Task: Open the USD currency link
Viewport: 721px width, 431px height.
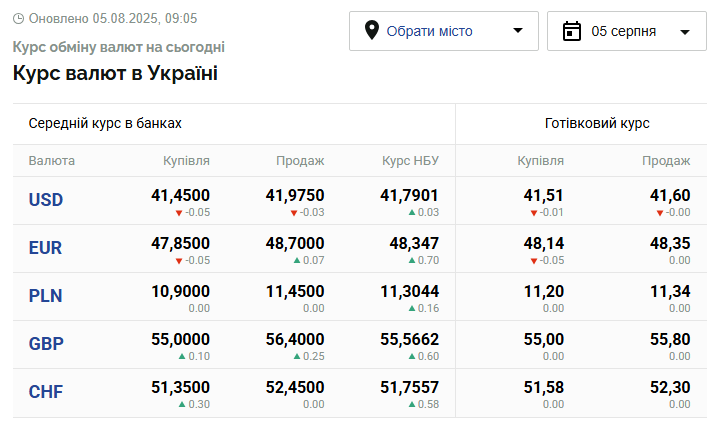Action: point(46,200)
